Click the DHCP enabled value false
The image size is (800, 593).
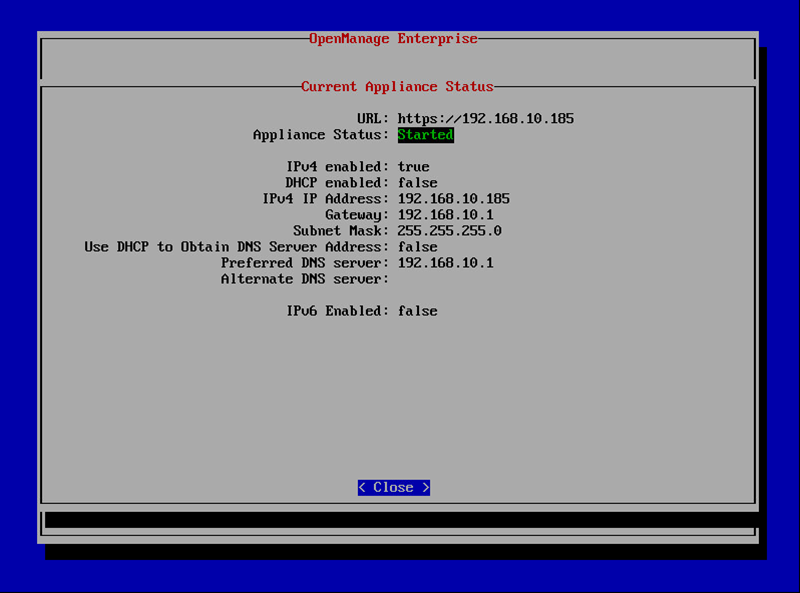[x=417, y=183]
